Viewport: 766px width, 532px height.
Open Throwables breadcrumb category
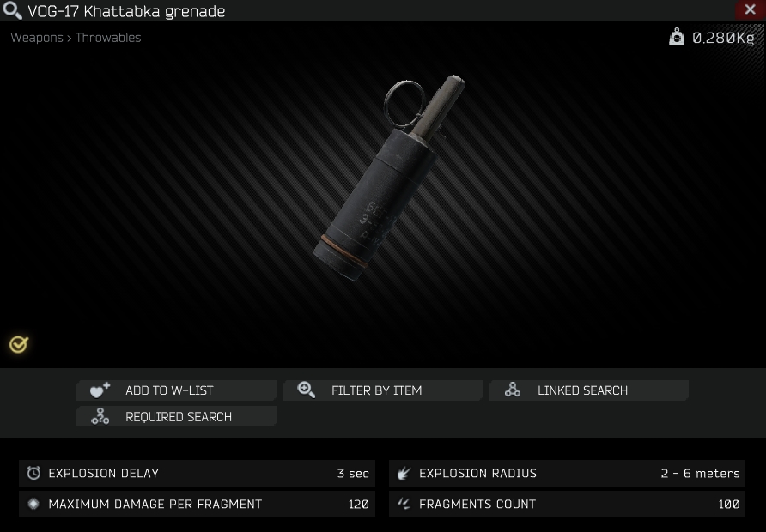tap(108, 38)
